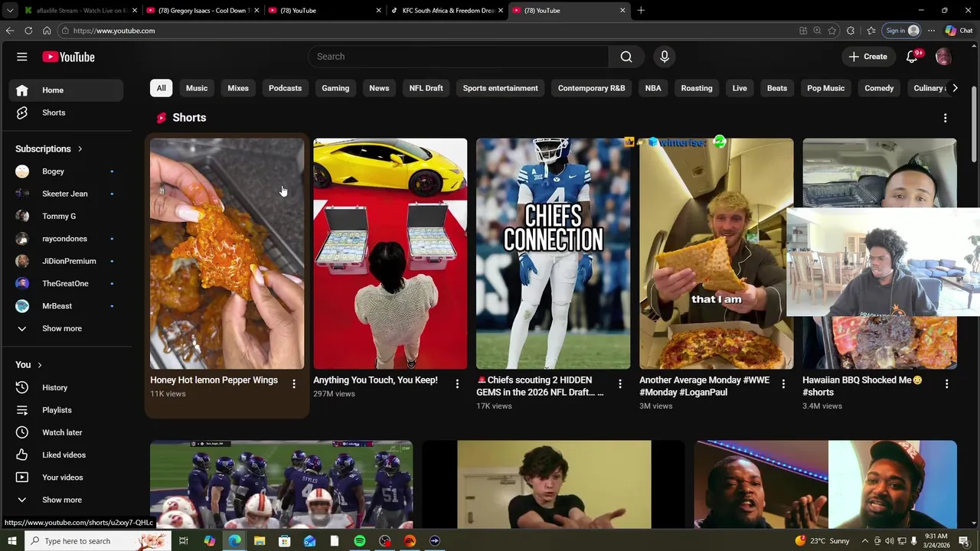Image resolution: width=980 pixels, height=551 pixels.
Task: Open the Subscriptions section chevron
Action: (x=80, y=149)
